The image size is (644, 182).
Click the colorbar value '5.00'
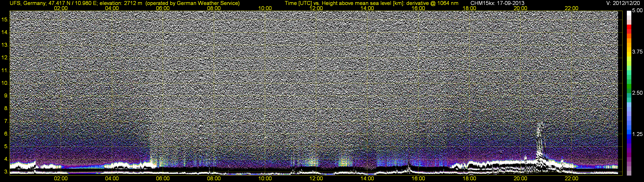[x=637, y=11]
